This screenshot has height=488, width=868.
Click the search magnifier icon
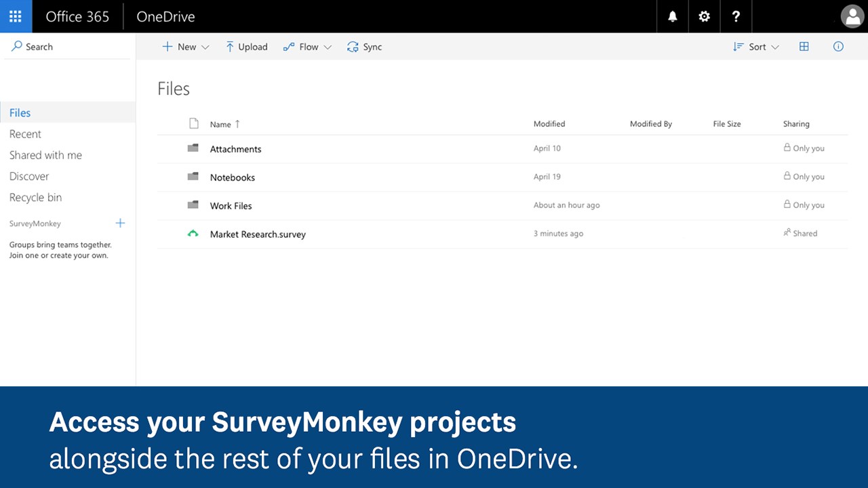coord(17,47)
